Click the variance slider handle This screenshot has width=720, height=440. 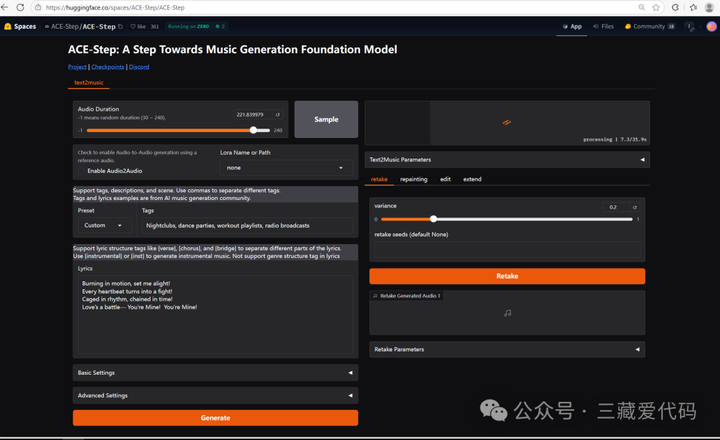coord(433,219)
